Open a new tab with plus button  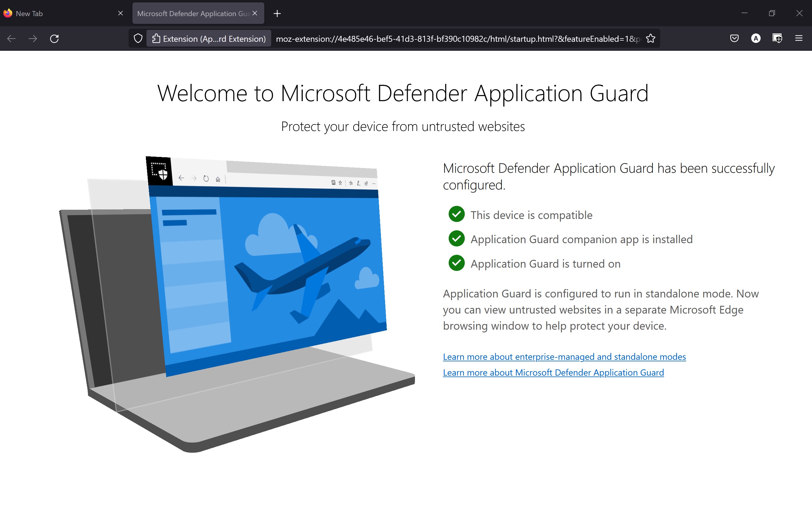point(277,13)
